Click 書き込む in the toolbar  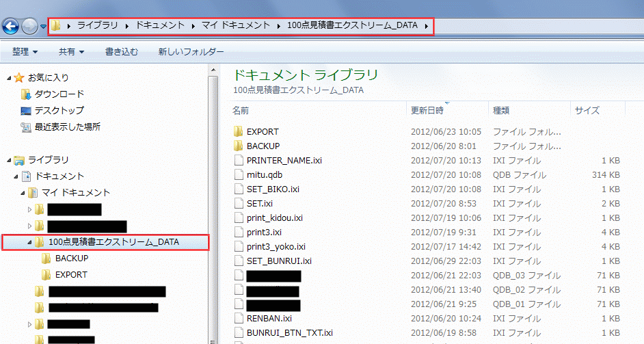click(122, 52)
